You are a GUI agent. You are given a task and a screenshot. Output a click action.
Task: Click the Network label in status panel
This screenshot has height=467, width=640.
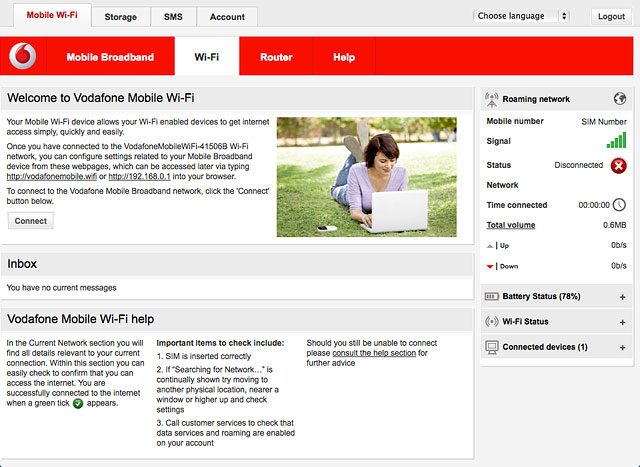502,185
